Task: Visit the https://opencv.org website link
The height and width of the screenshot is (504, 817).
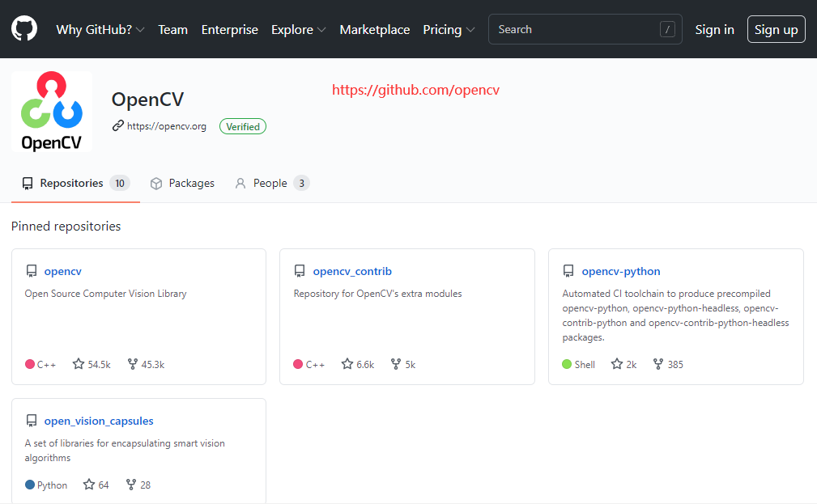Action: 167,126
